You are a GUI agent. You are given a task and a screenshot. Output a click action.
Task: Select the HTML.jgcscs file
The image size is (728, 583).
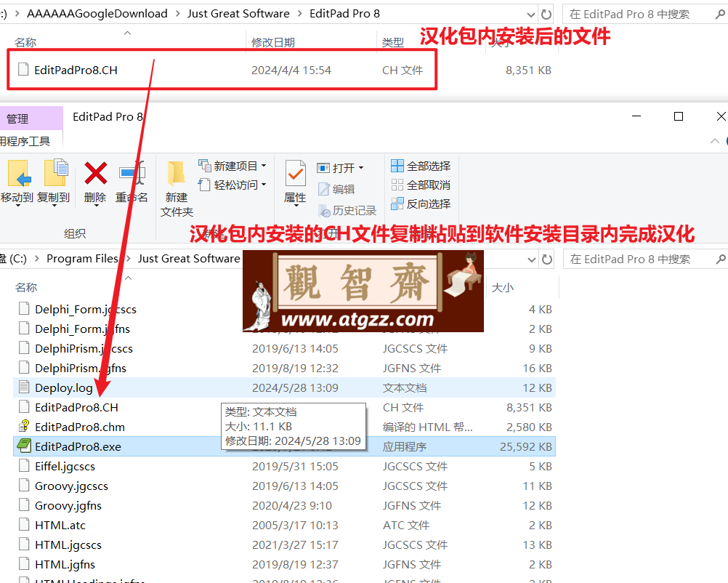coord(68,544)
